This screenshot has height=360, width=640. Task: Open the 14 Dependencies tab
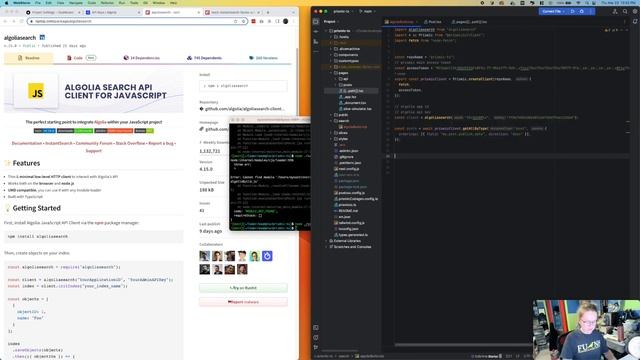[x=142, y=58]
